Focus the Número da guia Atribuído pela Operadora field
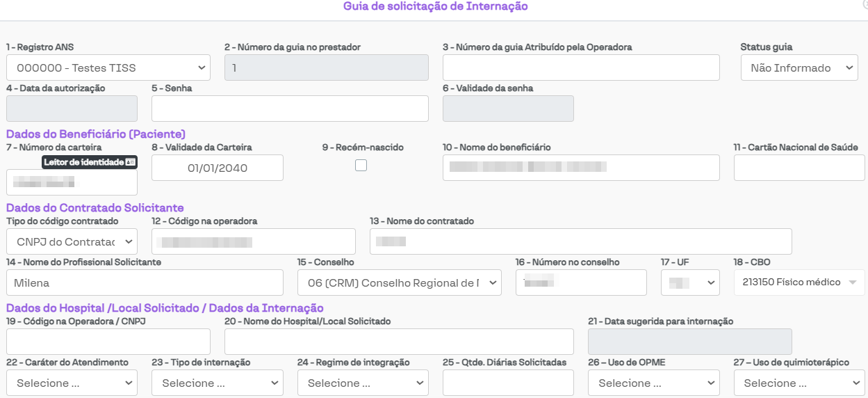868x398 pixels. click(580, 67)
